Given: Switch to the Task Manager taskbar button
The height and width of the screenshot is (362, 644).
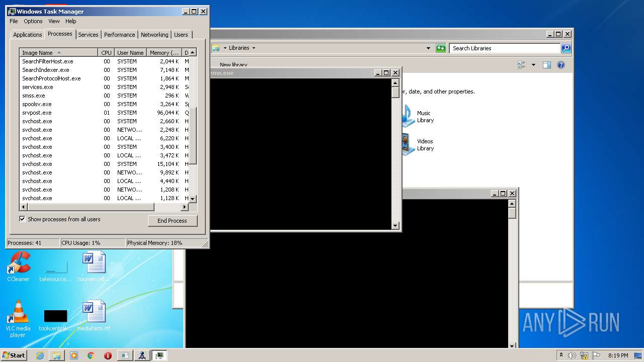Looking at the screenshot, I should (159, 355).
